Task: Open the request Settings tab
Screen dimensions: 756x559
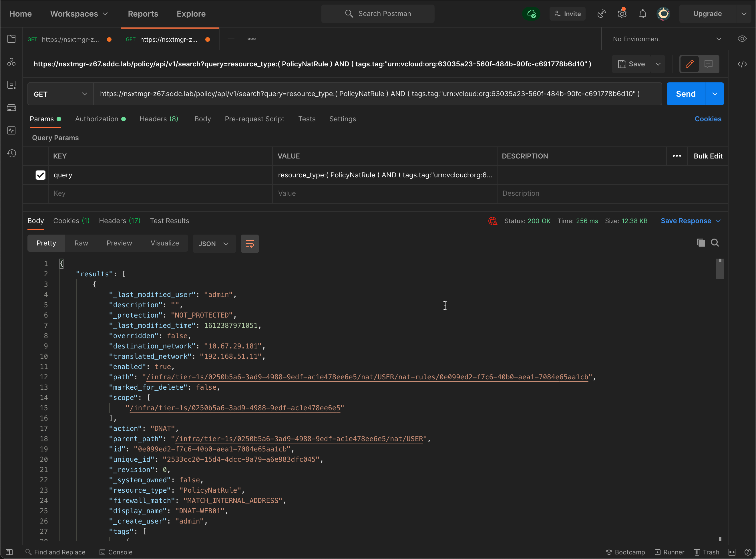Action: click(343, 119)
